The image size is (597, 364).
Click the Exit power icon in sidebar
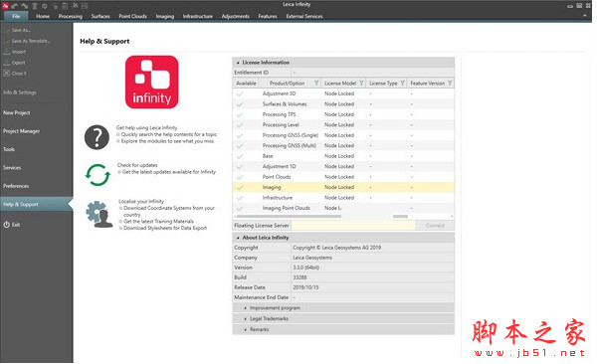click(x=7, y=225)
